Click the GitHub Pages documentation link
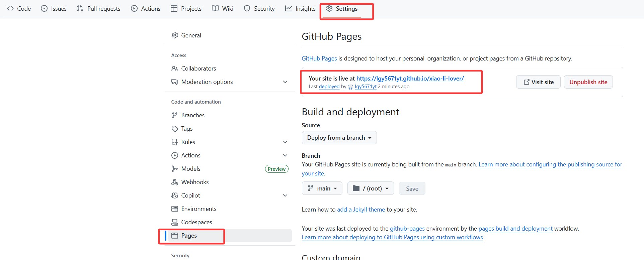The width and height of the screenshot is (644, 260). [x=319, y=58]
